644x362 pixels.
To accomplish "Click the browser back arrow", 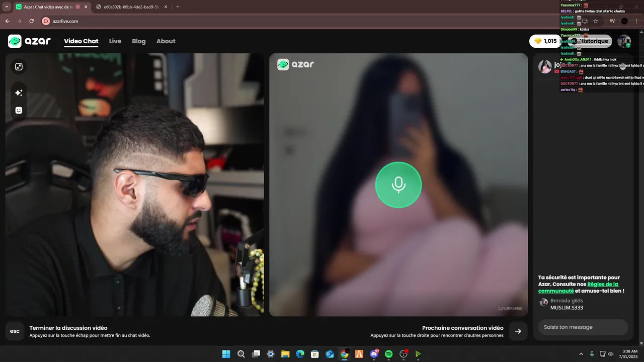I will point(7,21).
